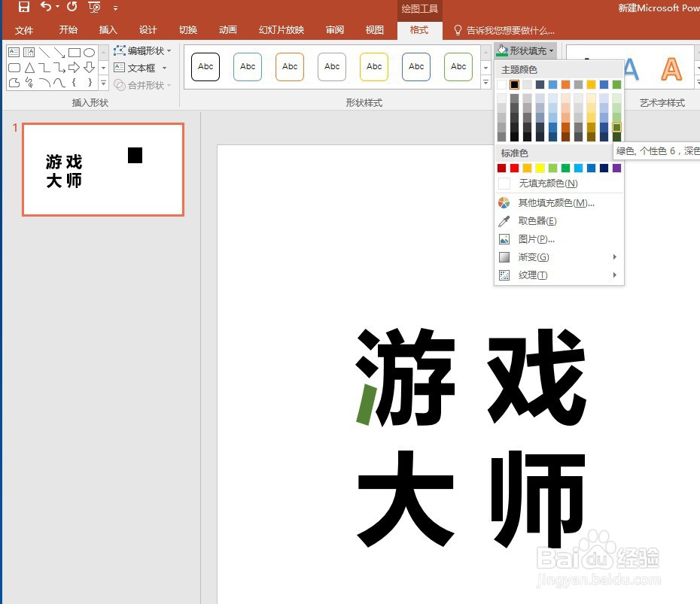Screen dimensions: 700x604
Task: Select the isosceles triangle shape
Action: pos(29,68)
